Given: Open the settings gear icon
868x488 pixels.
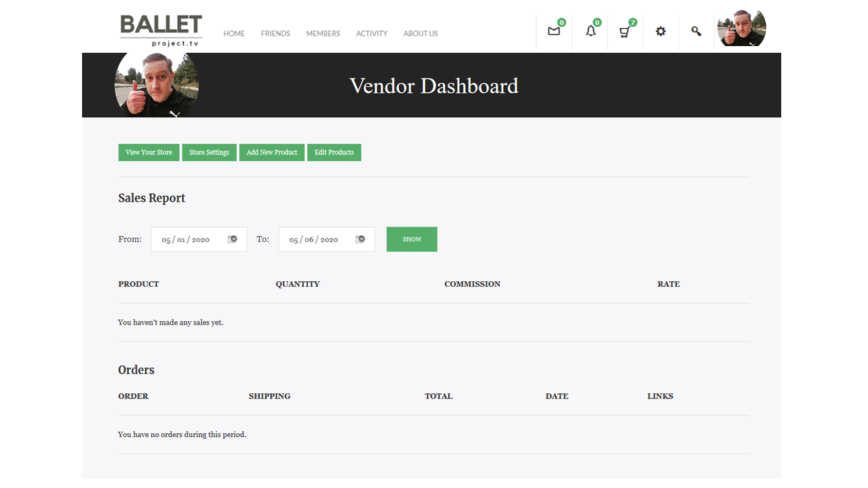Looking at the screenshot, I should [x=660, y=31].
